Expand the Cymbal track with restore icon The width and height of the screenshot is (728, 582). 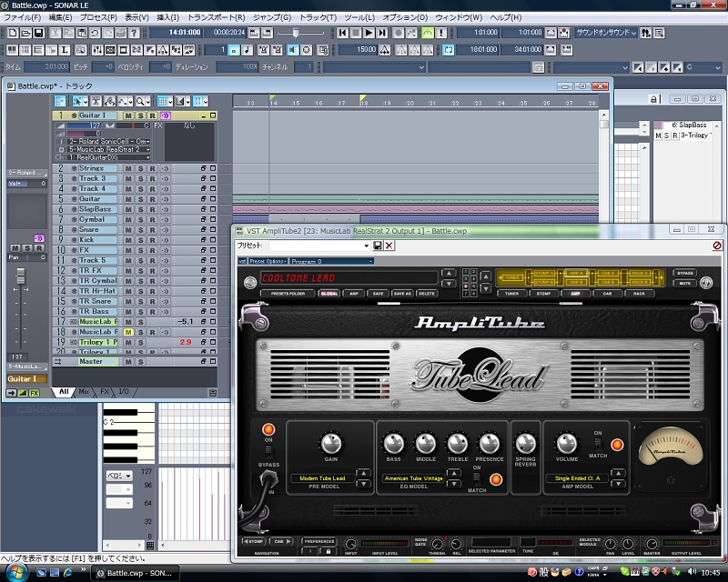203,219
